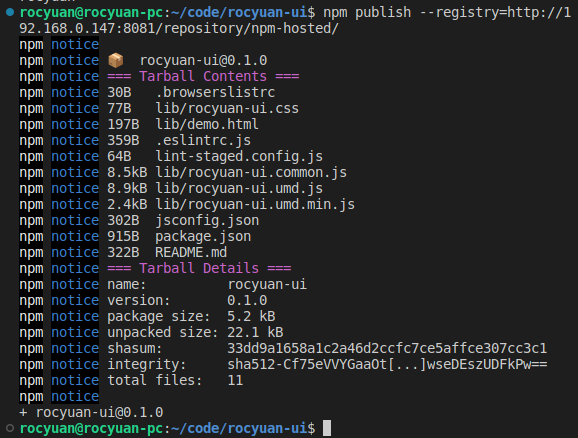
Task: Click the jsconfig.json file name
Action: [x=207, y=220]
